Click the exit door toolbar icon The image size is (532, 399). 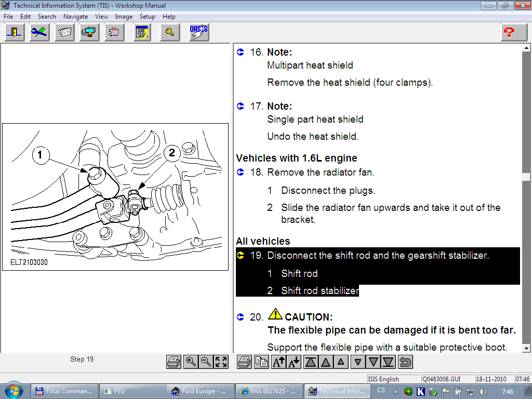15,32
